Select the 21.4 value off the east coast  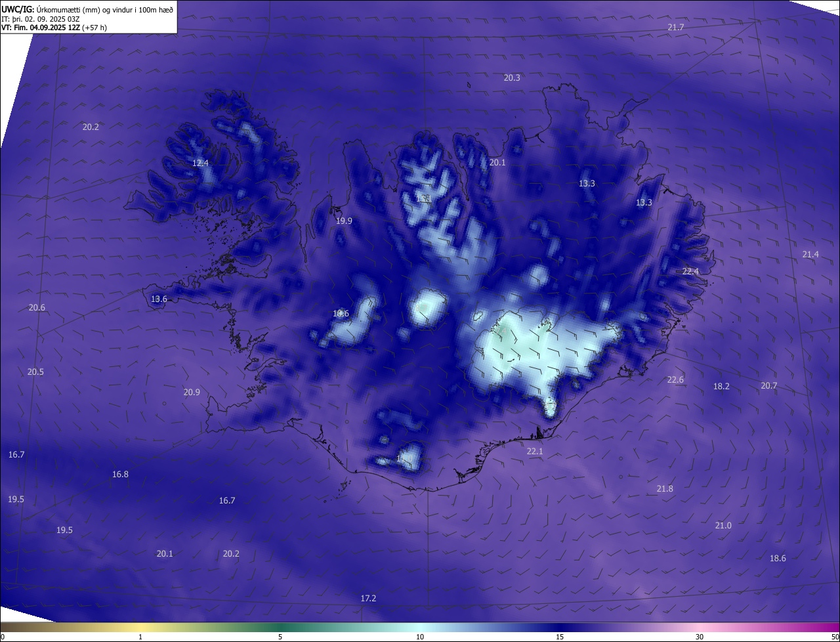click(810, 254)
